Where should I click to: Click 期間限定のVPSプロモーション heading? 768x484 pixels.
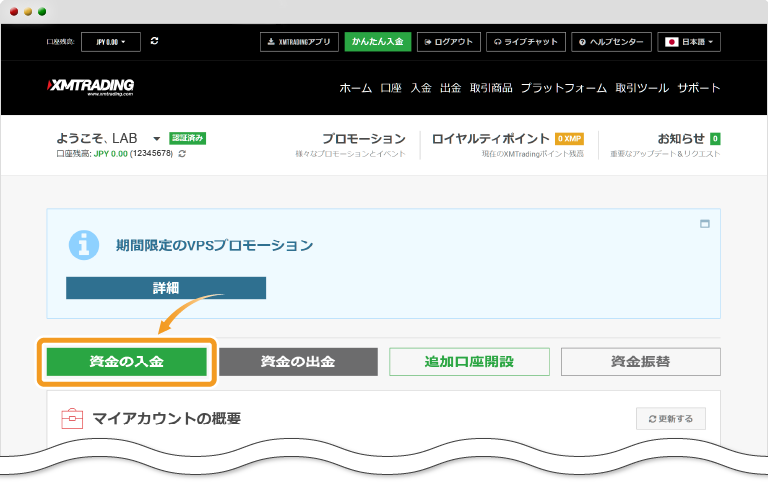(215, 245)
